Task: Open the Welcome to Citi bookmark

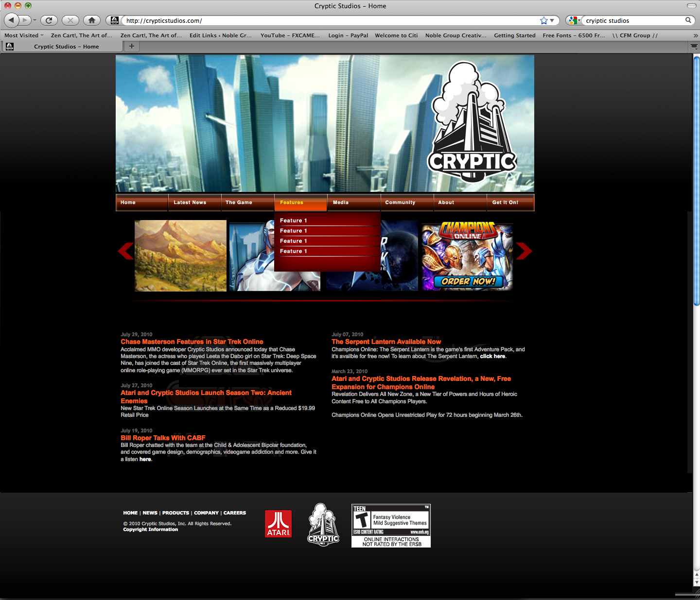Action: 396,35
